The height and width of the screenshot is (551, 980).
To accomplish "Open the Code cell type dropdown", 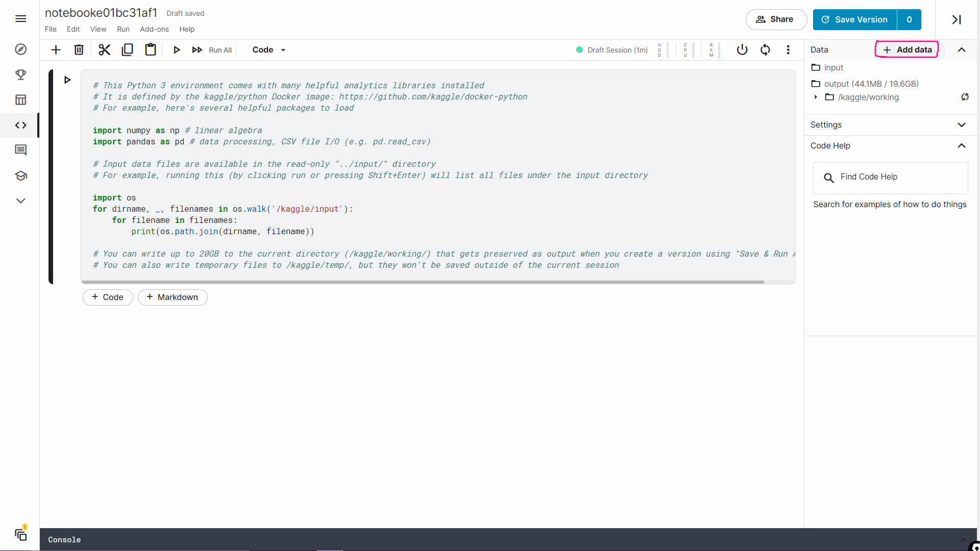I will (268, 49).
